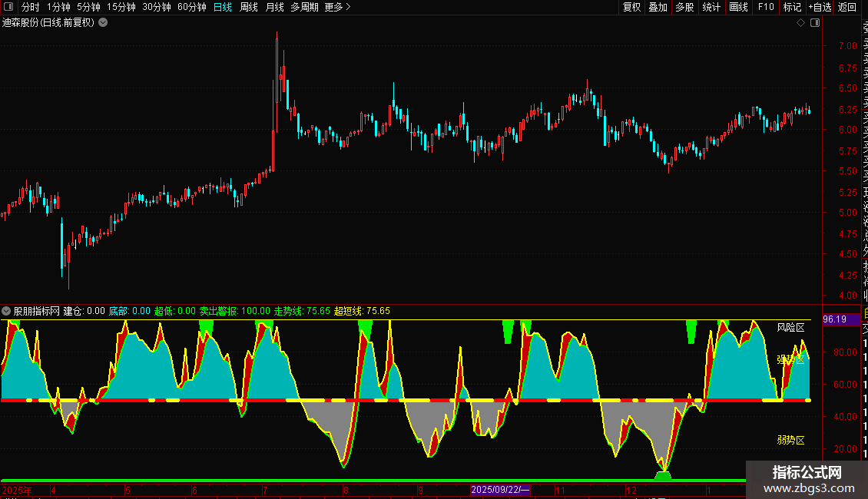Click the 20.00 indicator axis label

(845, 448)
